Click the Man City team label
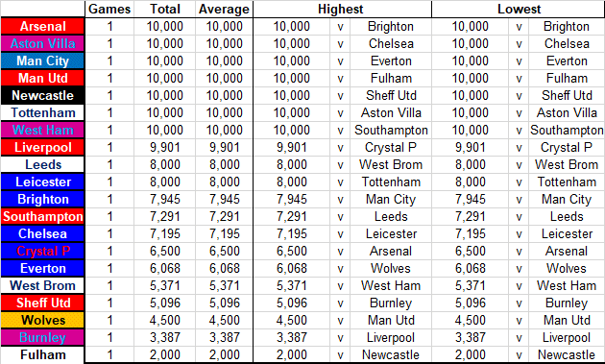Viewport: 605px width, 364px height. (x=42, y=61)
